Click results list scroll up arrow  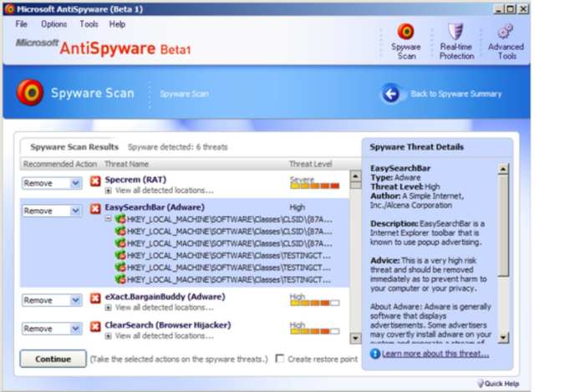coord(355,176)
